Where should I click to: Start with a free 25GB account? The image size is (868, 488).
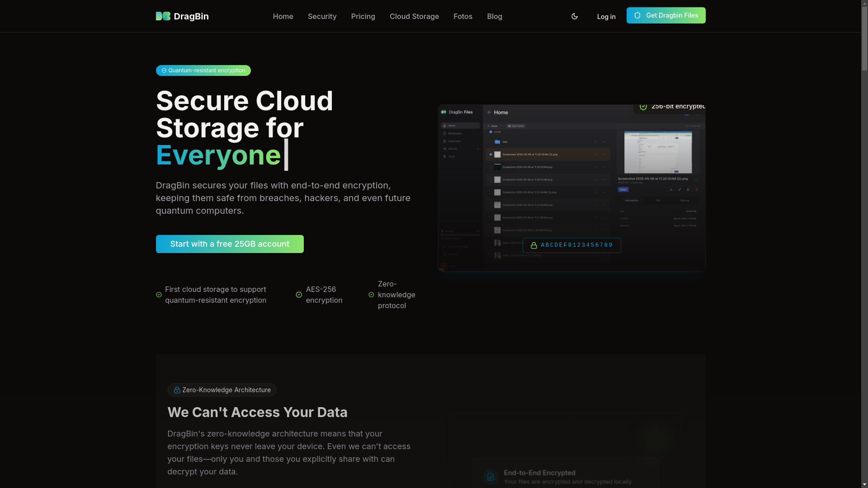click(x=230, y=244)
